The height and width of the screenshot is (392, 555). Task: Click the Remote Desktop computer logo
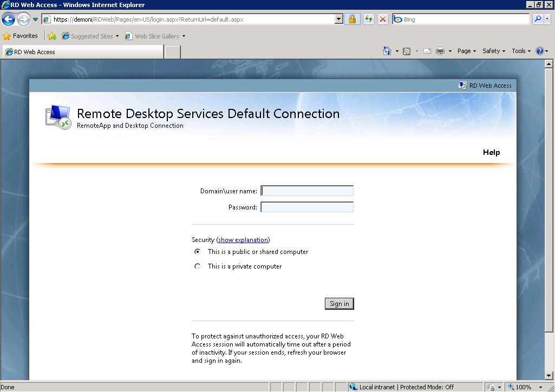tap(58, 117)
